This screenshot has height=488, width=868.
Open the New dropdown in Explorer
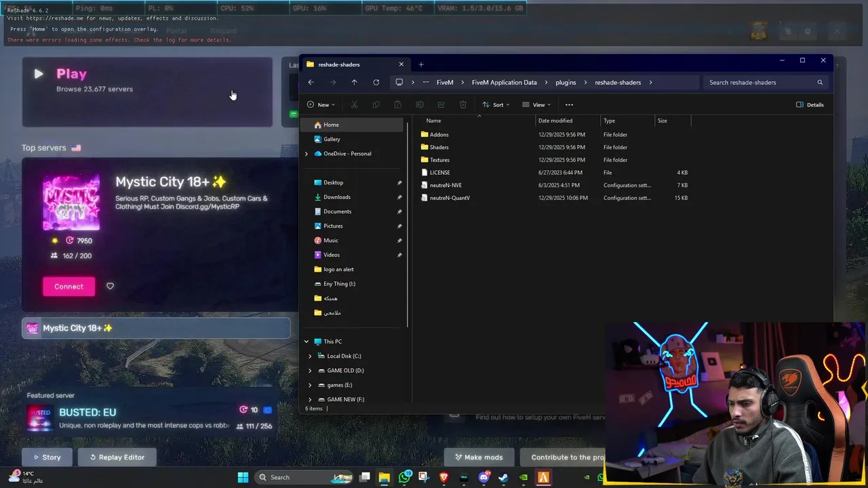321,105
